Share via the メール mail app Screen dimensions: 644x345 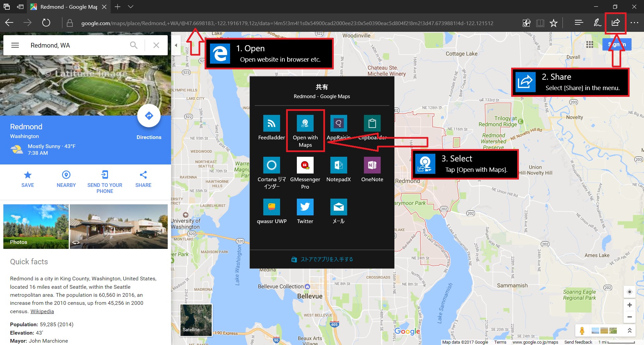(339, 211)
